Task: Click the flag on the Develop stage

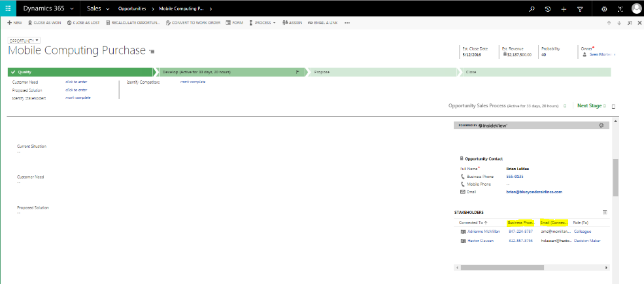Action: (297, 72)
